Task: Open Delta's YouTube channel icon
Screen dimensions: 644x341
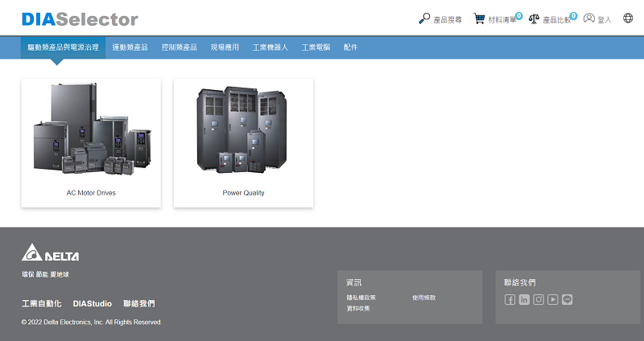Action: click(553, 300)
